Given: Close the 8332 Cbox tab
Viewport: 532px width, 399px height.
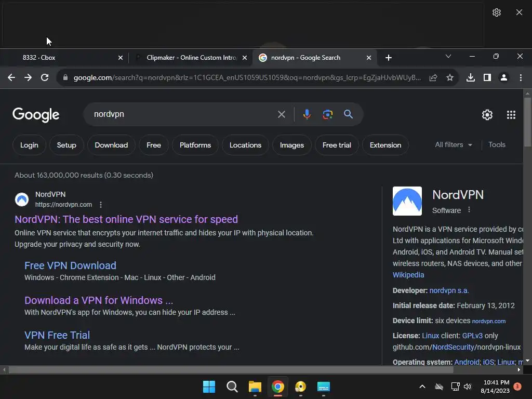Looking at the screenshot, I should [x=120, y=58].
